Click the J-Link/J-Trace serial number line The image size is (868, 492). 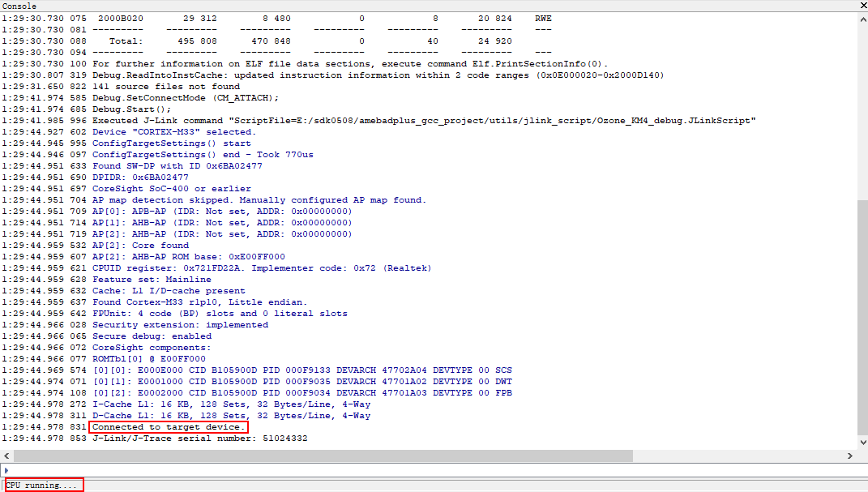pyautogui.click(x=199, y=439)
